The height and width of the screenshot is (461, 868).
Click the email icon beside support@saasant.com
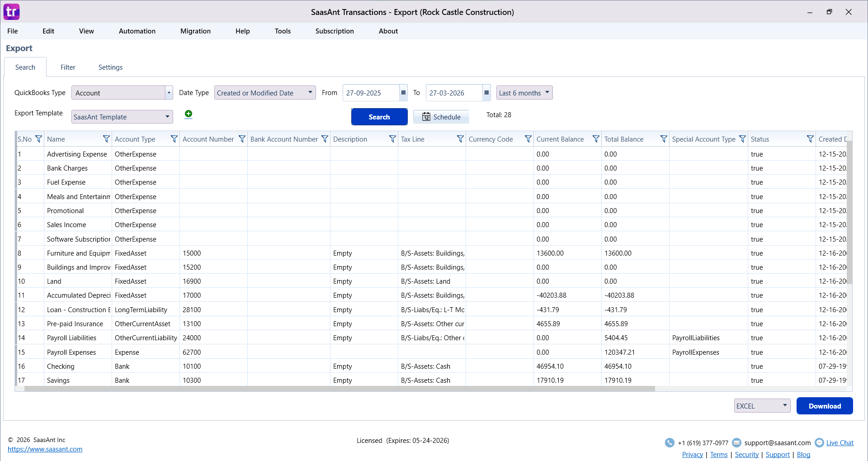[737, 442]
